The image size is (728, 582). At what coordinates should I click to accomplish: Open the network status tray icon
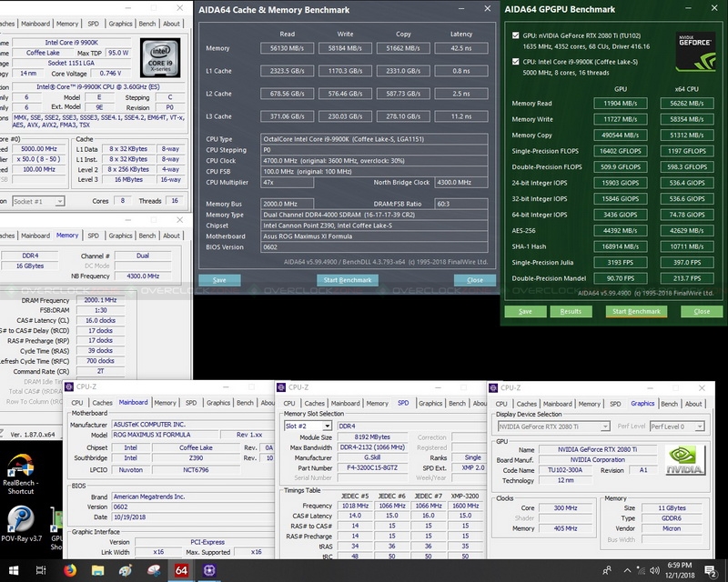(641, 570)
